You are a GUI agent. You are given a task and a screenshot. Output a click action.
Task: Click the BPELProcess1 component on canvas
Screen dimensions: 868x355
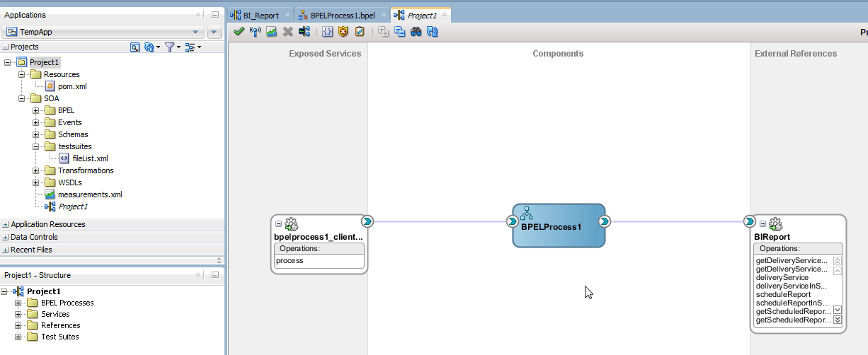click(559, 226)
